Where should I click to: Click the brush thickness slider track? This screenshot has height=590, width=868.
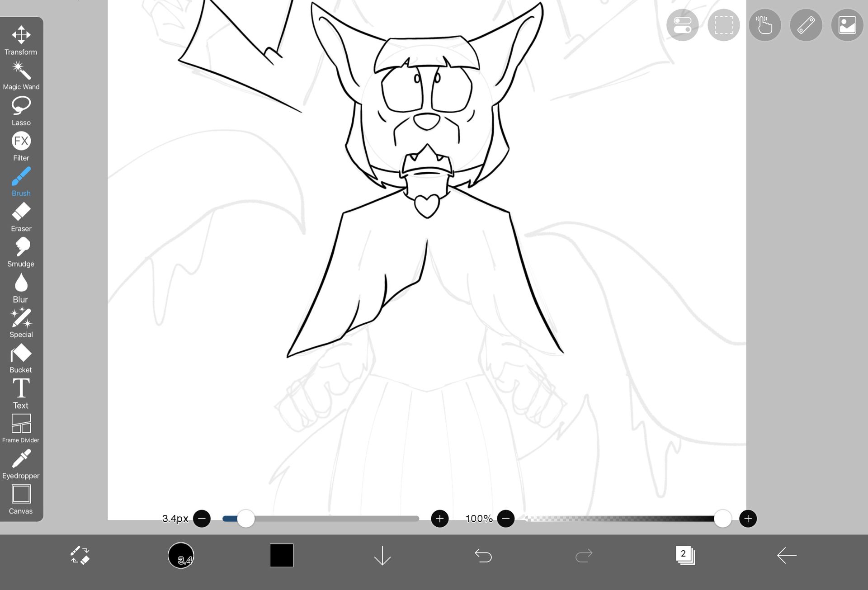click(x=321, y=519)
